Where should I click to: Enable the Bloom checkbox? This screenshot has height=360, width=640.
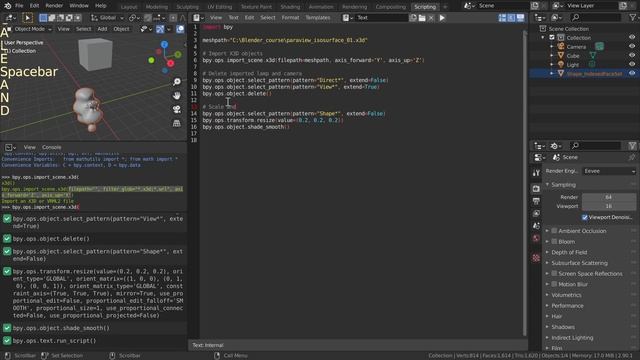point(554,242)
